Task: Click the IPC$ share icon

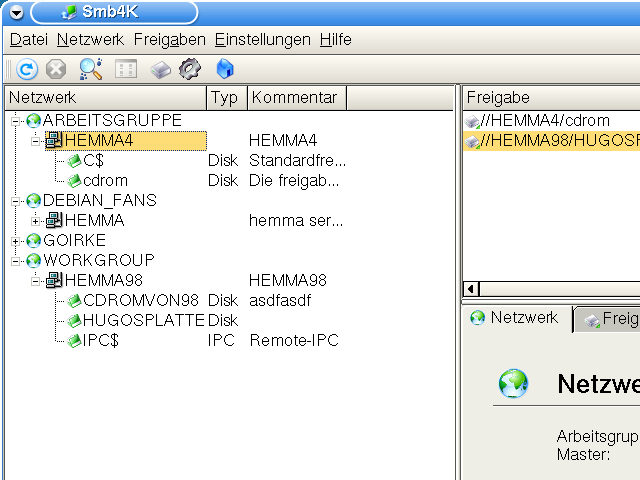Action: coord(74,341)
